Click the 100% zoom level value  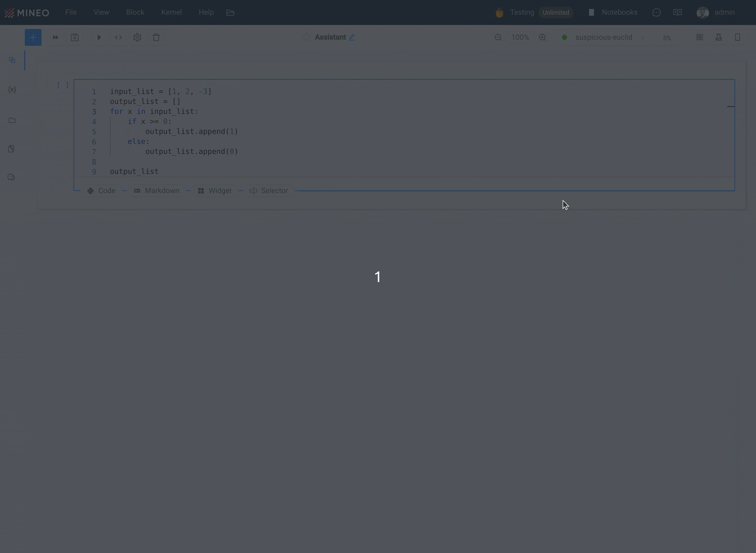(x=520, y=37)
